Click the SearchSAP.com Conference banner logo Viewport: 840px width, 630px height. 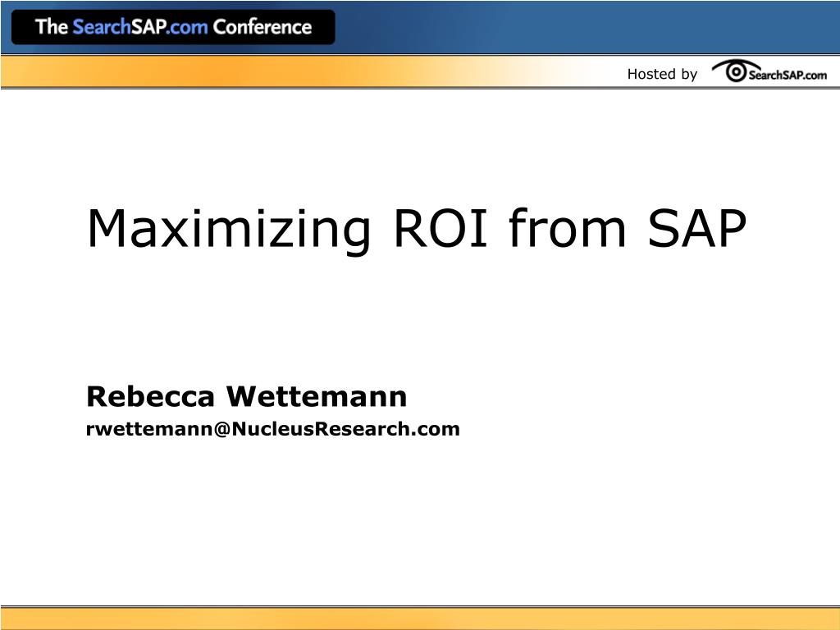click(173, 27)
